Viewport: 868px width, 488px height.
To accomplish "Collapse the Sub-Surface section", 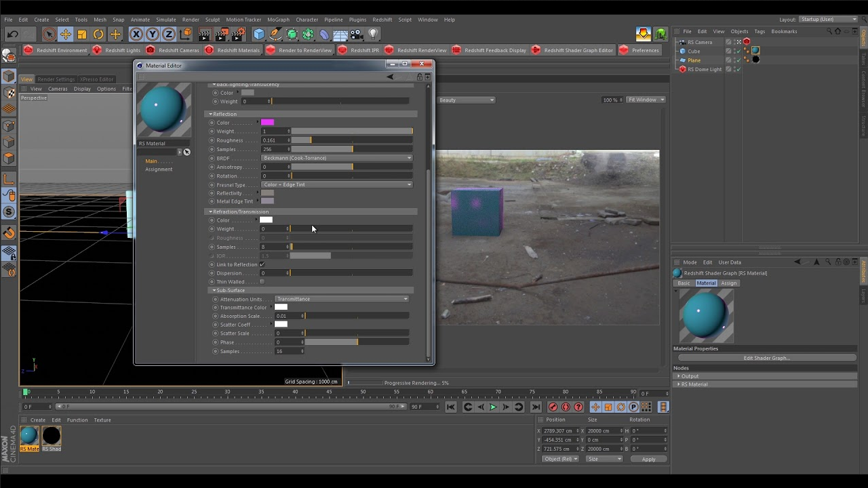I will coord(214,290).
